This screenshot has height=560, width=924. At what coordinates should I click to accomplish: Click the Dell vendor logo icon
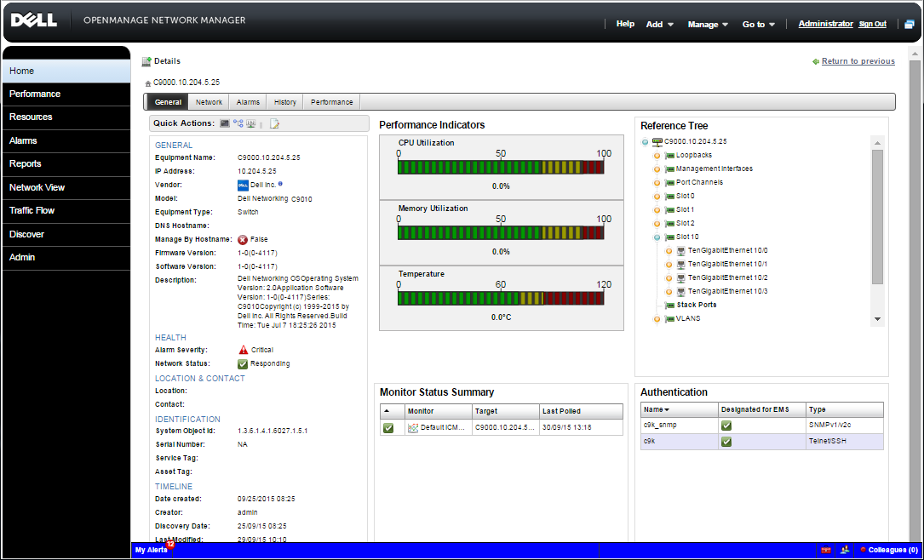tap(243, 185)
